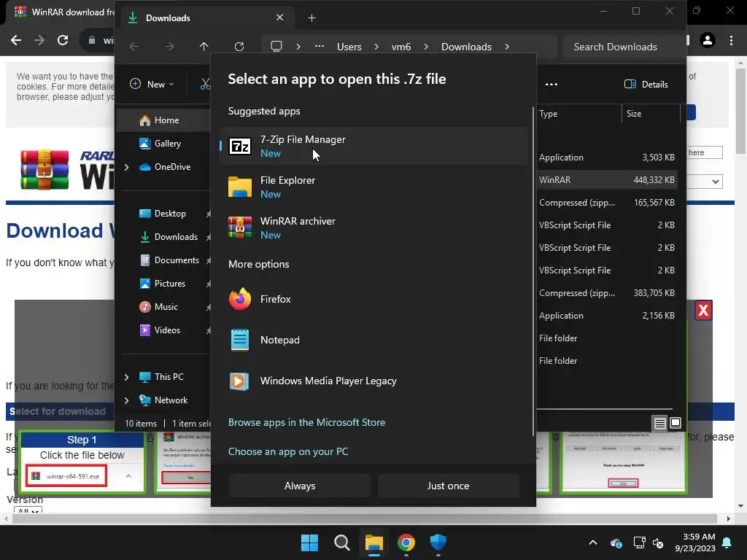Viewport: 747px width, 560px height.
Task: Expand chevron after Users in breadcrumb
Action: pos(376,47)
